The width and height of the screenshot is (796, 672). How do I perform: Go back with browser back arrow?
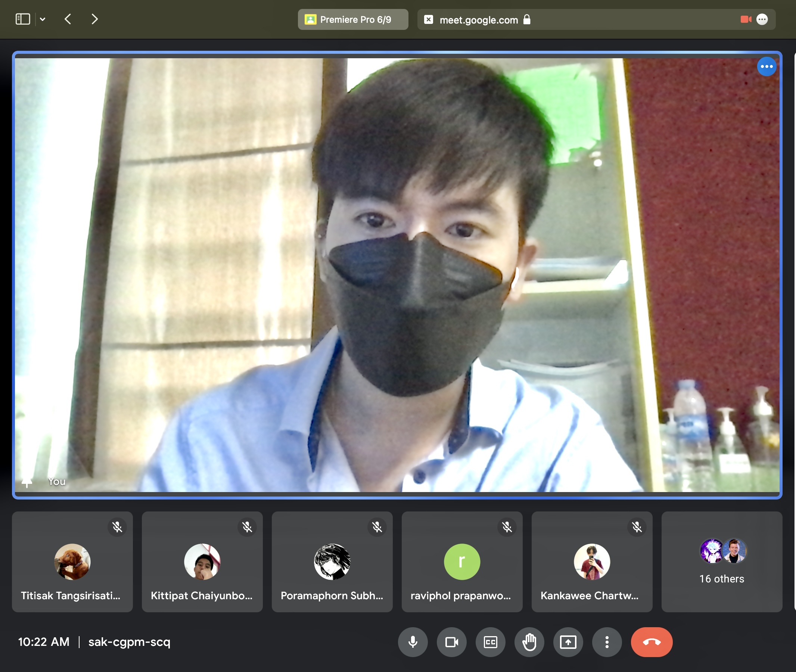click(x=68, y=19)
